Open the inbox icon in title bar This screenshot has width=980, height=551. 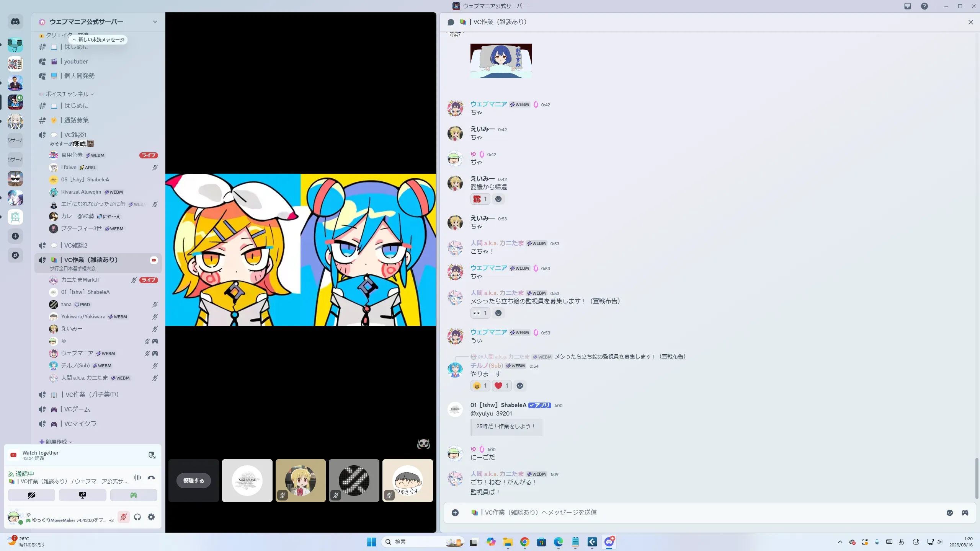(908, 6)
